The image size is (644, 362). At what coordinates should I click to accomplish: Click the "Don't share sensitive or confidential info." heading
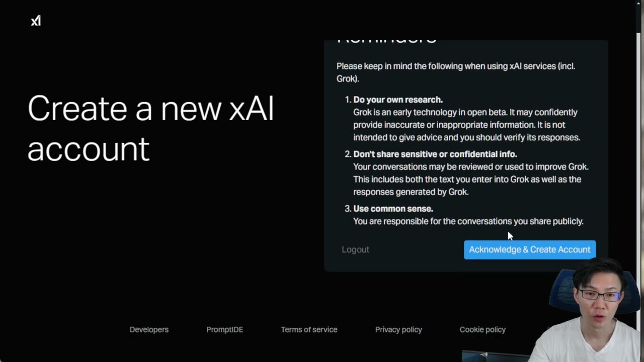pyautogui.click(x=435, y=154)
